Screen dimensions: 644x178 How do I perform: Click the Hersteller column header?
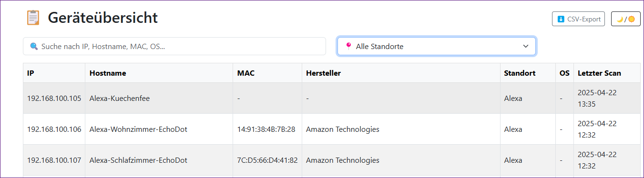(x=323, y=73)
